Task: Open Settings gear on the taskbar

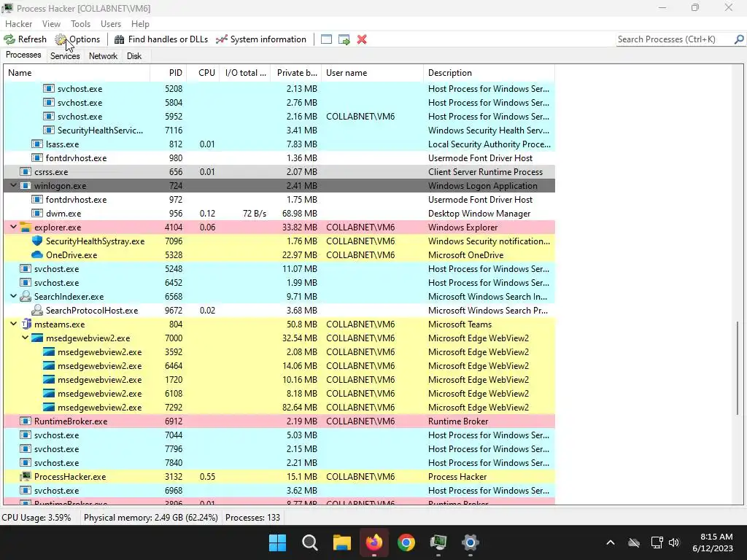Action: [471, 542]
